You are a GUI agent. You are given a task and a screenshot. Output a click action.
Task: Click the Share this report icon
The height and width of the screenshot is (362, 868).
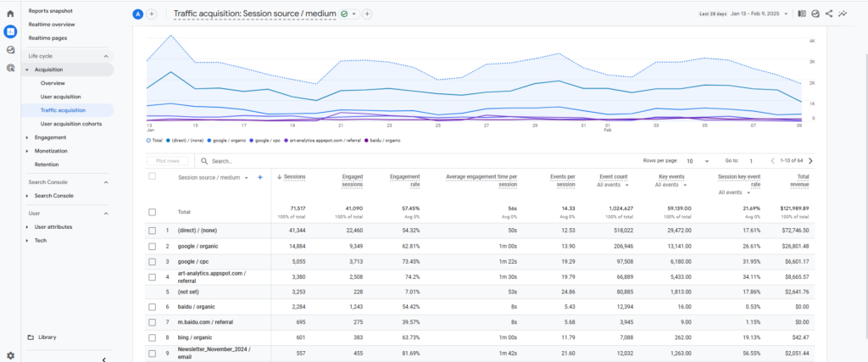tap(828, 14)
